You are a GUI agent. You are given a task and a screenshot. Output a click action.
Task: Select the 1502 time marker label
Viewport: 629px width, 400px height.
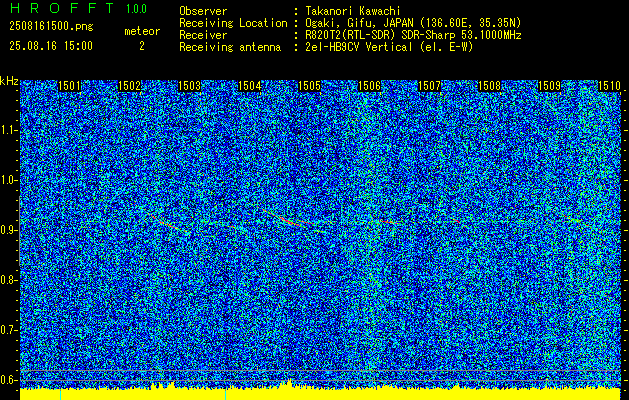[x=130, y=86]
